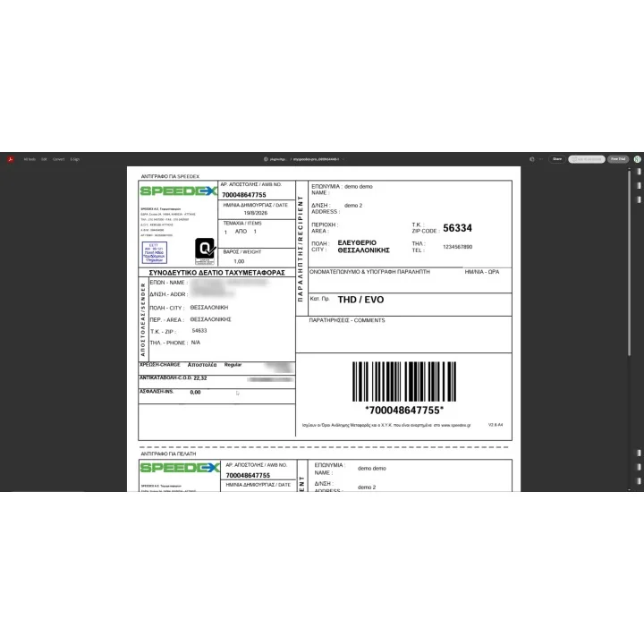644x644 pixels.
Task: Click the ΑΝΤΙΓΡΑΦΟ ΓΙΑ SPEEDEX label
Action: 170,176
